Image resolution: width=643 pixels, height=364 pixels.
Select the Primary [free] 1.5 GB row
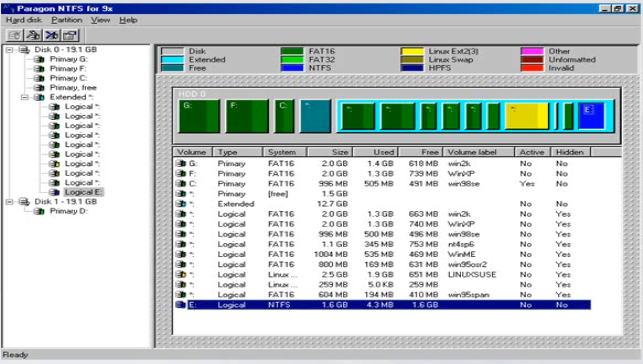pyautogui.click(x=382, y=194)
